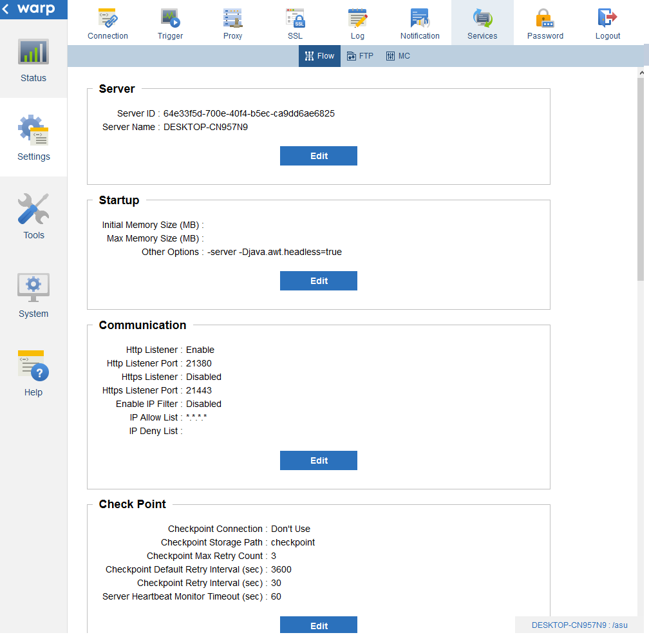Edit the Server settings
This screenshot has width=649, height=644.
coord(319,156)
